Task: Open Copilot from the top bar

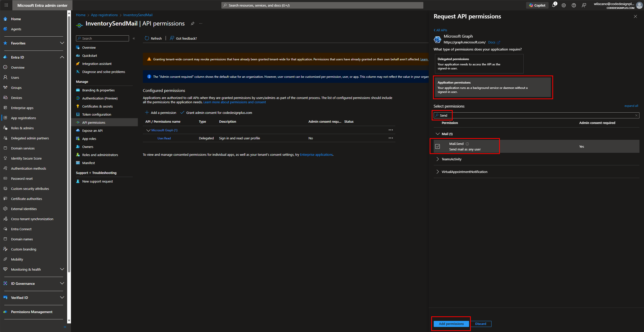Action: 537,5
